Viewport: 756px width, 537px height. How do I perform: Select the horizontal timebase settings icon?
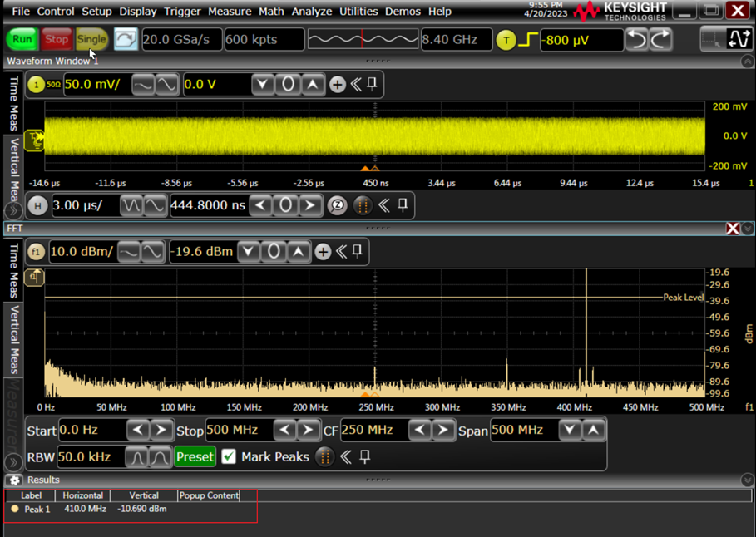click(37, 205)
